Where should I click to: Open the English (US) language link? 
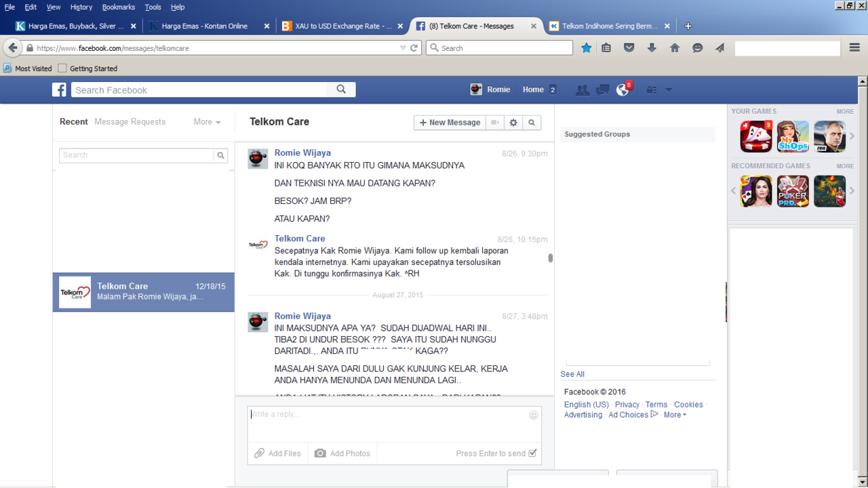click(587, 405)
